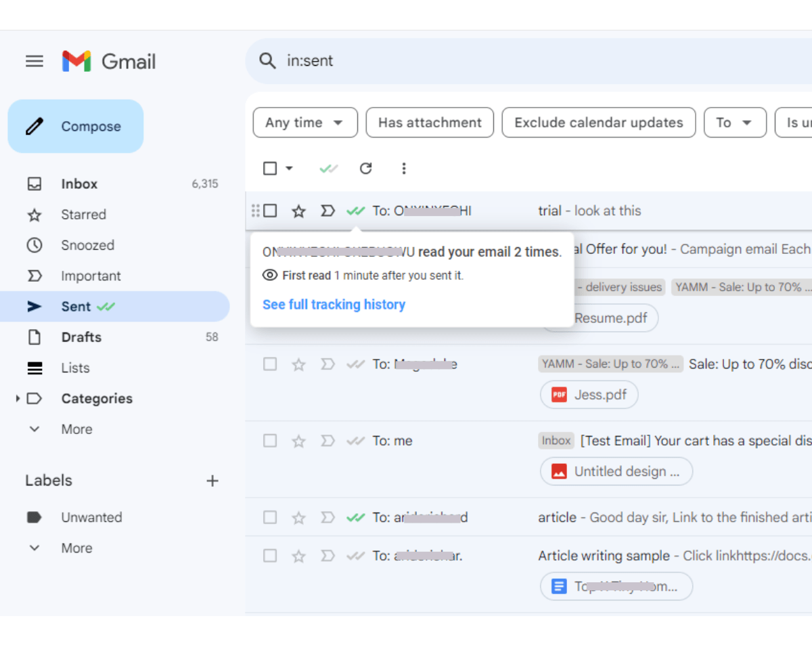812x650 pixels.
Task: Click grey tracking checkmarks on Jess.pdf email
Action: coord(355,365)
